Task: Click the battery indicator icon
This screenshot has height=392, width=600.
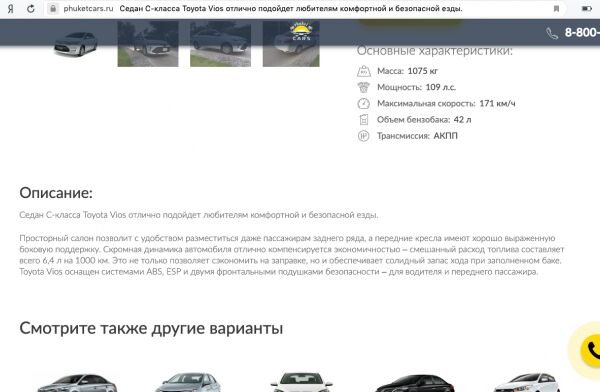Action: (x=587, y=8)
